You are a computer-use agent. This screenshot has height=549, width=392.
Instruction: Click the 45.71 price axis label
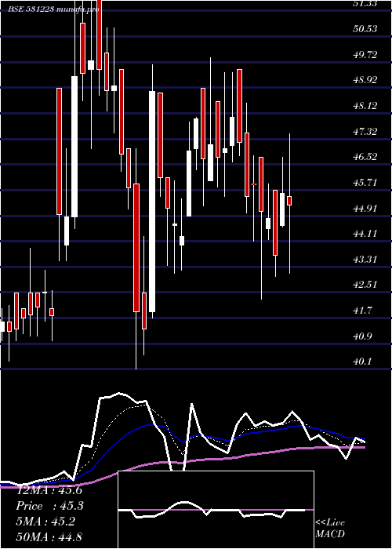365,183
